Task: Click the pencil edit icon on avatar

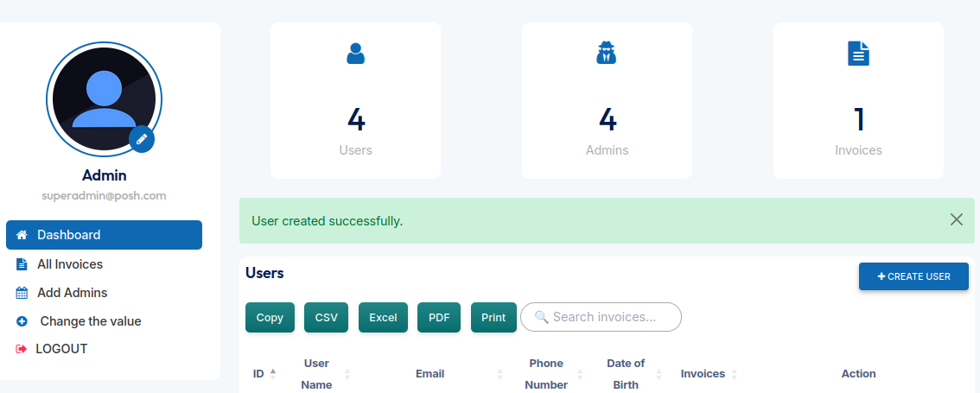Action: coord(142,138)
